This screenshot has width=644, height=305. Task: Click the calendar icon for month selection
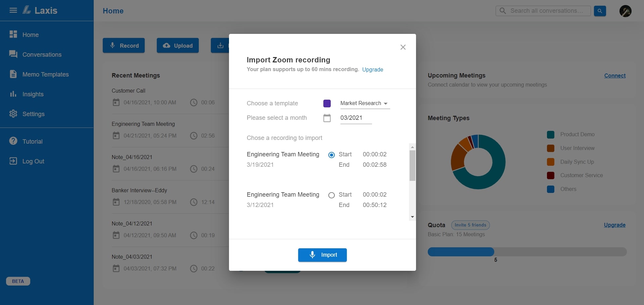pyautogui.click(x=327, y=118)
